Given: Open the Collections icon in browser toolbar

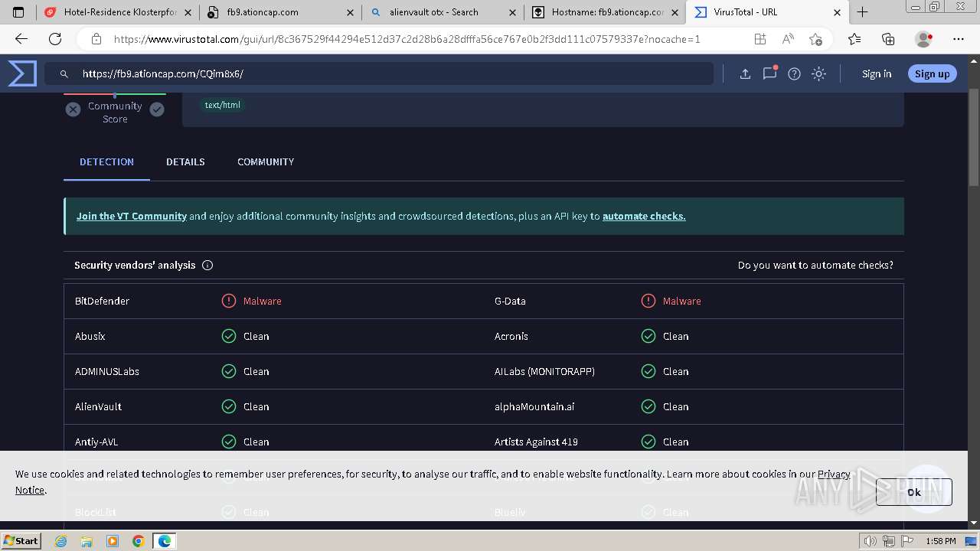Looking at the screenshot, I should point(888,39).
